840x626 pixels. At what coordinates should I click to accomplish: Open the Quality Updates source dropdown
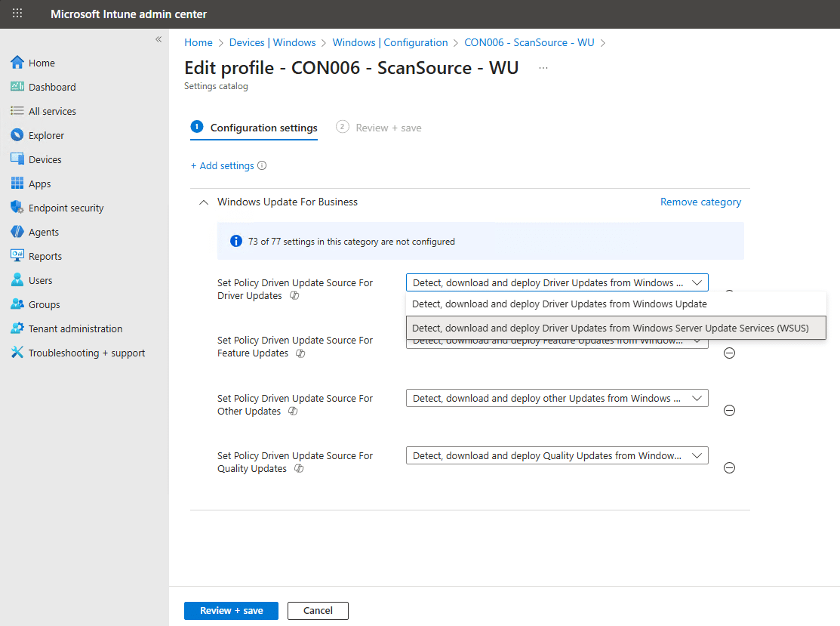pyautogui.click(x=556, y=455)
